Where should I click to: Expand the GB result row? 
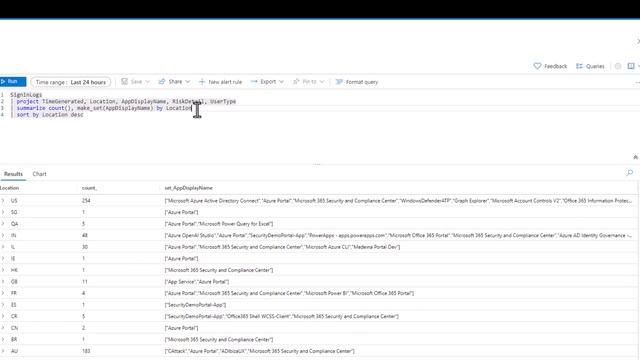click(3, 282)
